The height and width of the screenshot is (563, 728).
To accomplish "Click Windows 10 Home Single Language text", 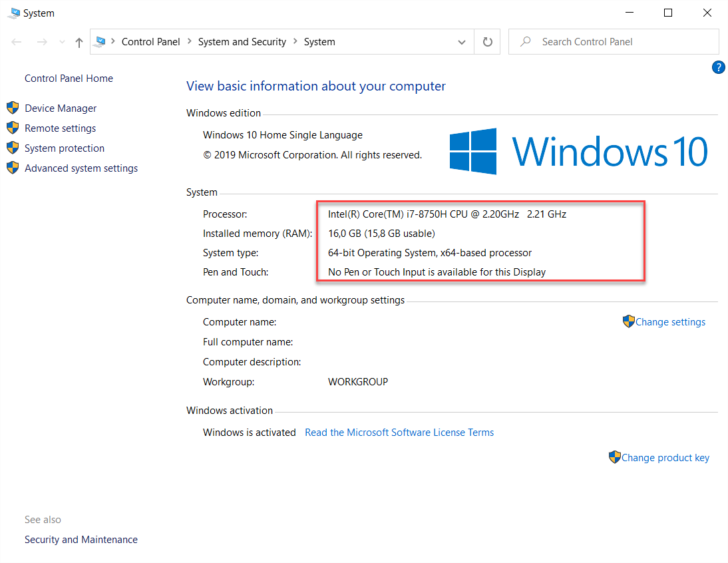I will pyautogui.click(x=283, y=135).
